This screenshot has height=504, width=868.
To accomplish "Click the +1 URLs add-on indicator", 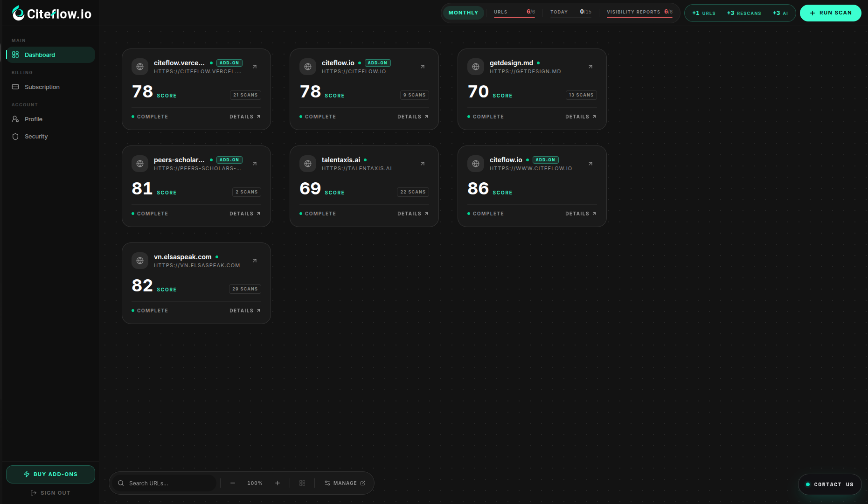I will click(x=703, y=13).
